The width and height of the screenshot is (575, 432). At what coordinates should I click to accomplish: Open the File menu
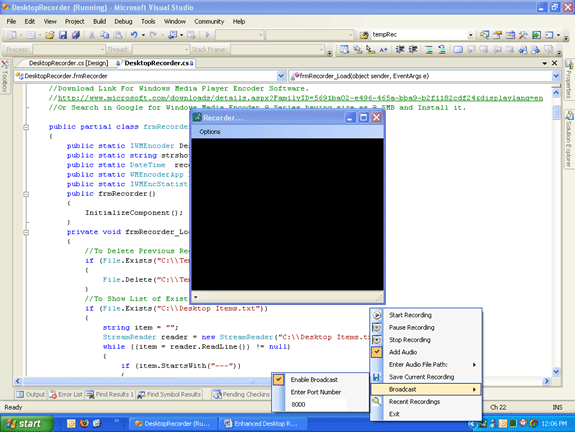pos(11,21)
